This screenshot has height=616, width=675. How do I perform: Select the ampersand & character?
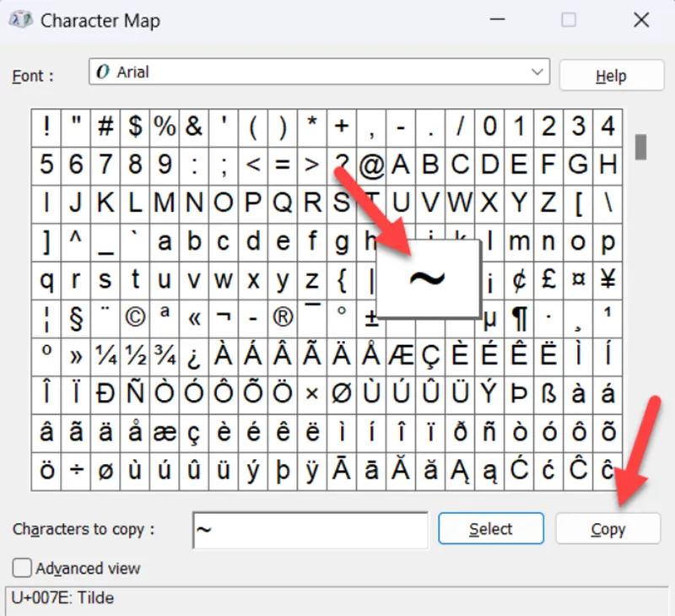pyautogui.click(x=194, y=128)
